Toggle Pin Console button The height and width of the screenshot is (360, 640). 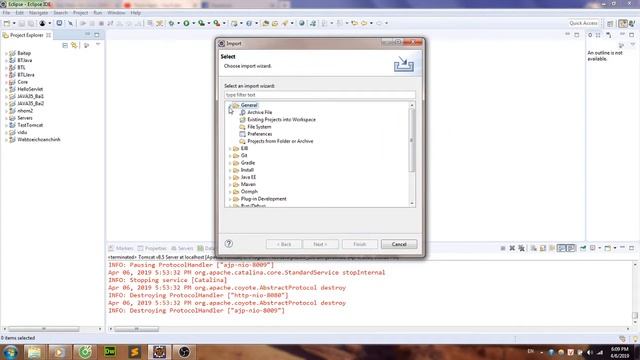click(583, 248)
